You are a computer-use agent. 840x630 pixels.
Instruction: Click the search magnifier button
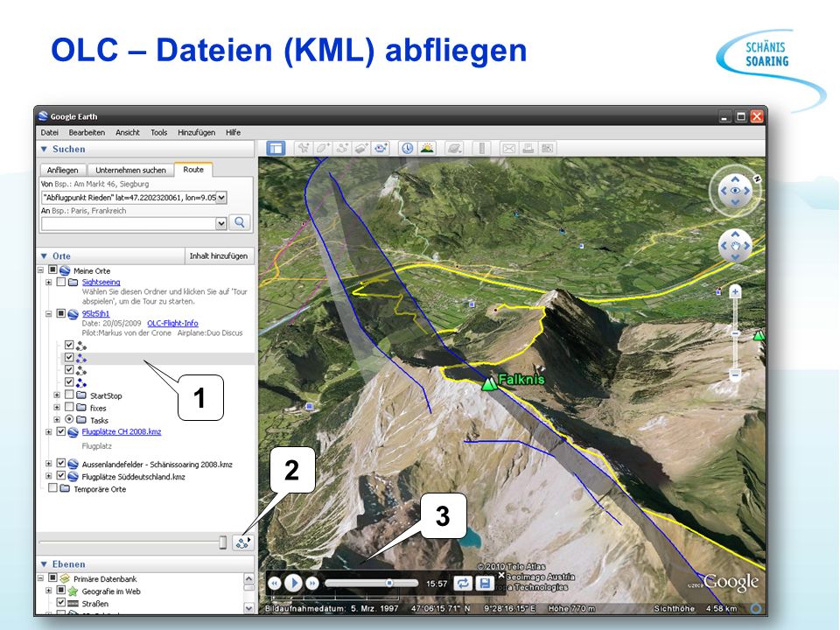click(x=240, y=222)
